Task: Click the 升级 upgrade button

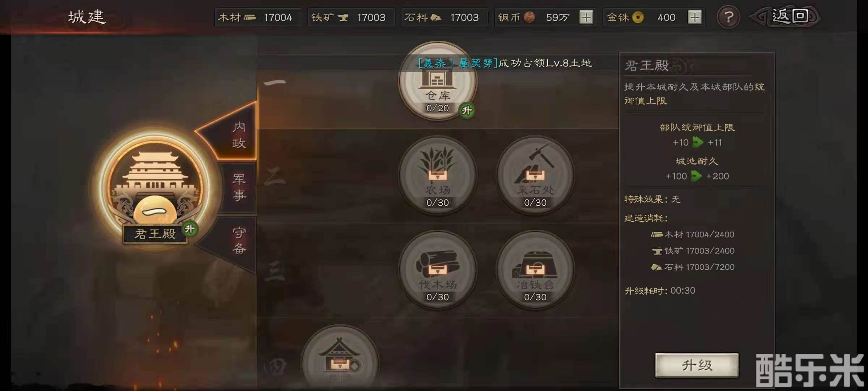Action: [x=697, y=365]
